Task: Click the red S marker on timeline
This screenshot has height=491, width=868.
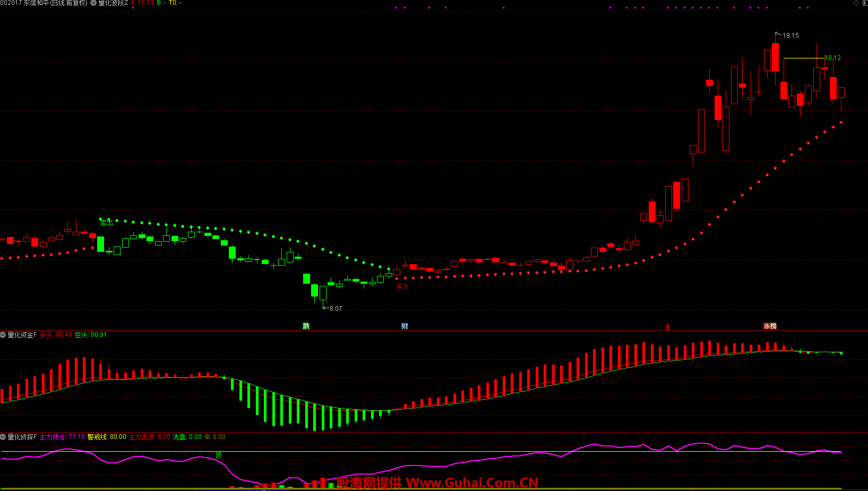Action: coord(668,326)
